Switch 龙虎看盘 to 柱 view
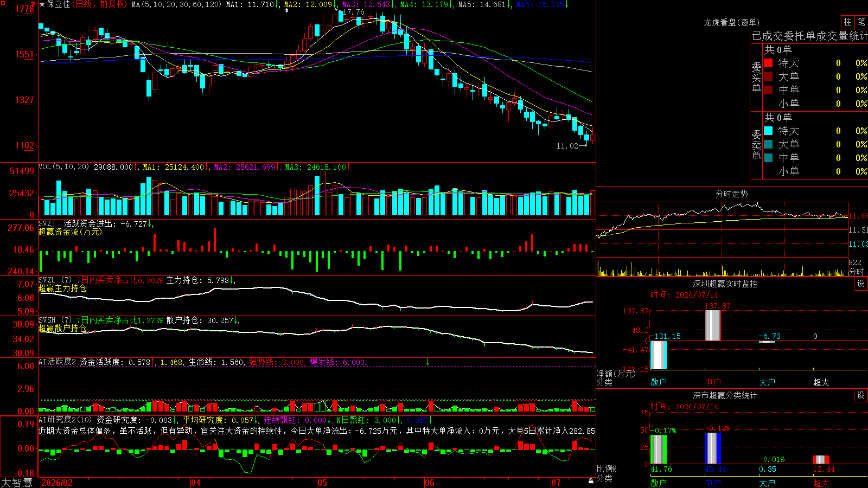 tap(847, 22)
